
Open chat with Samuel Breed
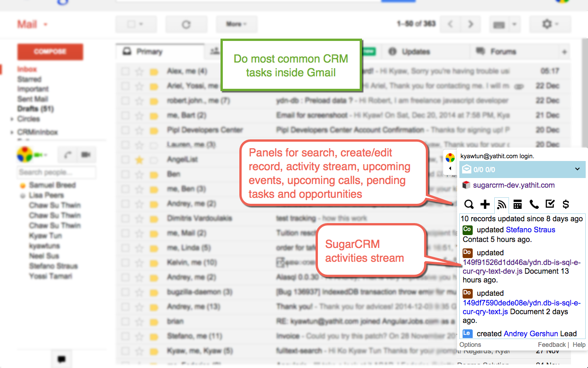click(52, 185)
